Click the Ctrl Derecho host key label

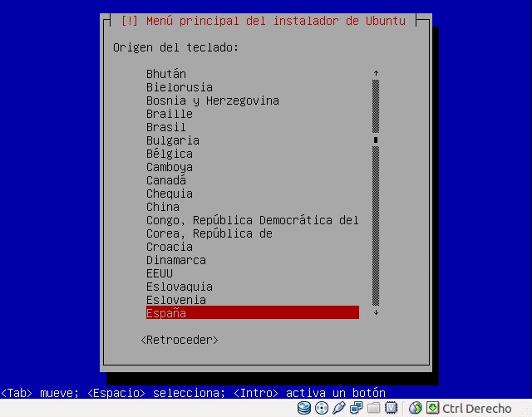pyautogui.click(x=476, y=409)
